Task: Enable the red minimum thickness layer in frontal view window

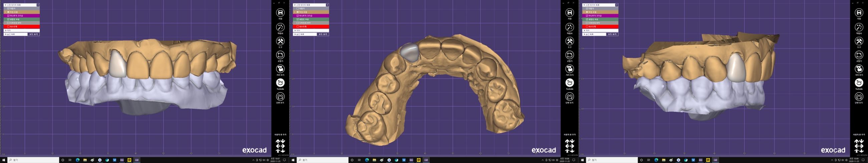Action: (x=8, y=27)
